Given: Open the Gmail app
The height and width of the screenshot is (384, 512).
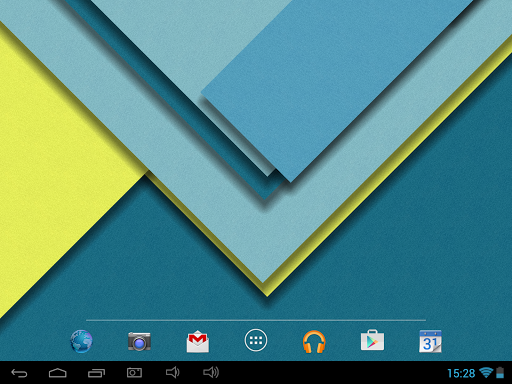Looking at the screenshot, I should [198, 341].
